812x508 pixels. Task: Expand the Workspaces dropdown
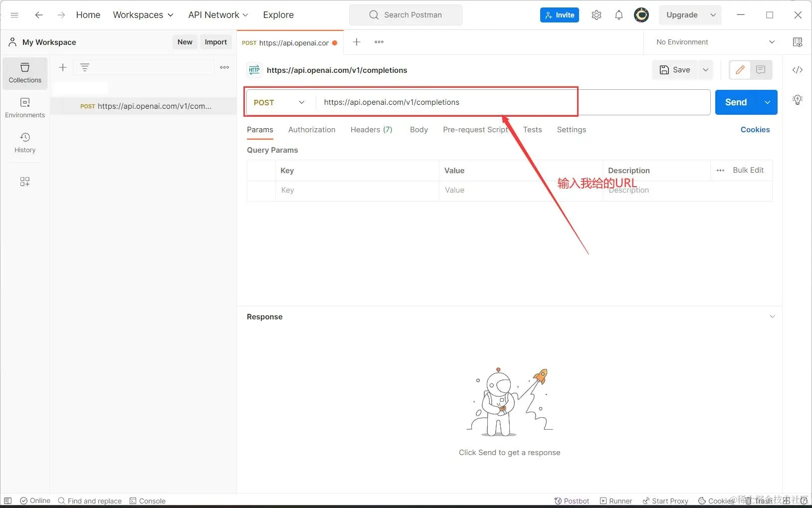click(x=143, y=15)
